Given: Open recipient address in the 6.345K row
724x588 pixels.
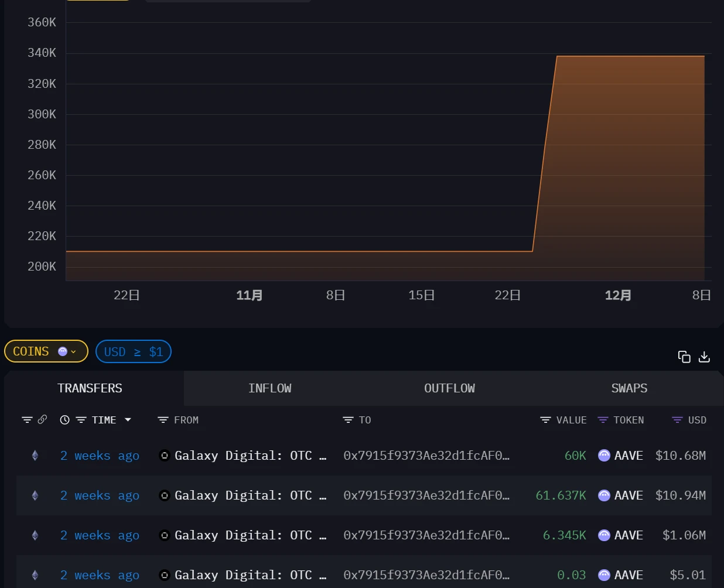Looking at the screenshot, I should (x=426, y=535).
